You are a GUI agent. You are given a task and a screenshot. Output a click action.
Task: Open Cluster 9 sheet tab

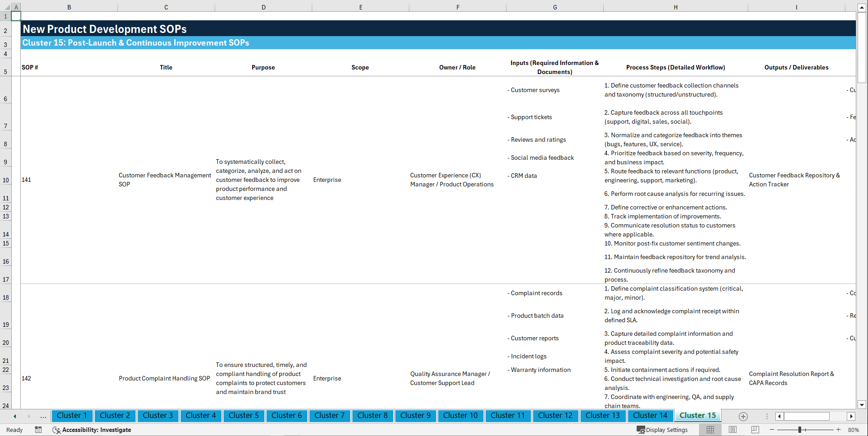coord(415,416)
